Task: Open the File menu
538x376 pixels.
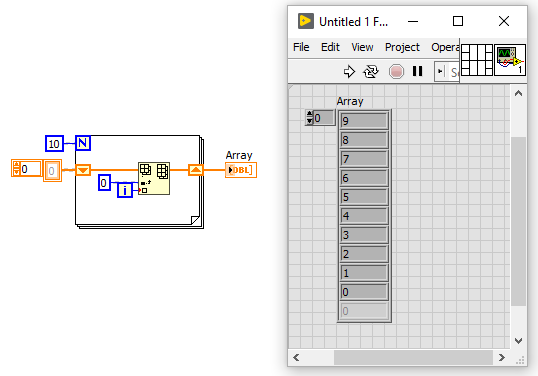Action: click(x=301, y=47)
